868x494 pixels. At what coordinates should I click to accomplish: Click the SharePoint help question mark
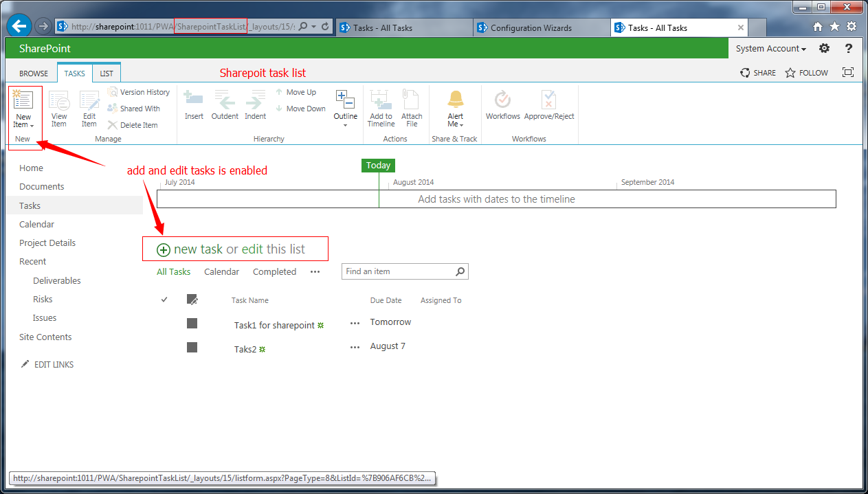849,49
